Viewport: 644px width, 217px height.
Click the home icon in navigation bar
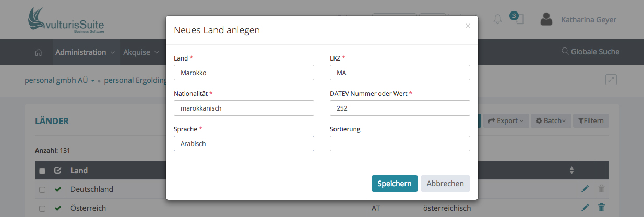click(38, 52)
